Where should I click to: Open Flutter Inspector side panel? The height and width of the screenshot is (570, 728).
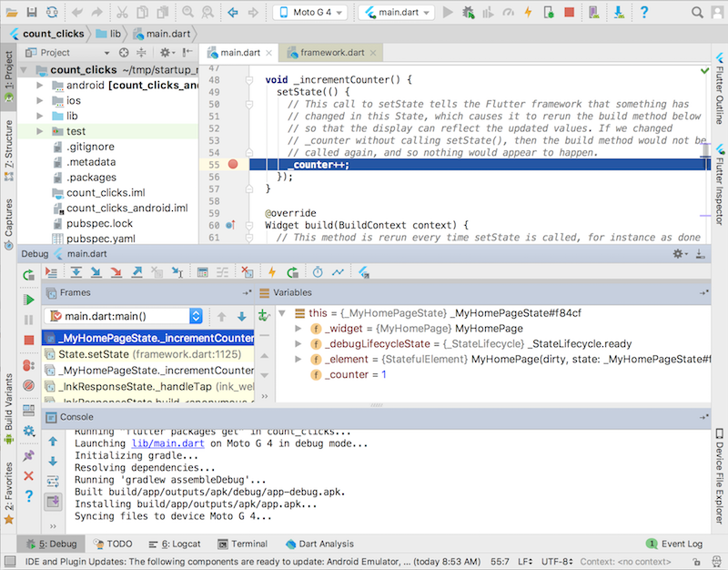pyautogui.click(x=720, y=186)
